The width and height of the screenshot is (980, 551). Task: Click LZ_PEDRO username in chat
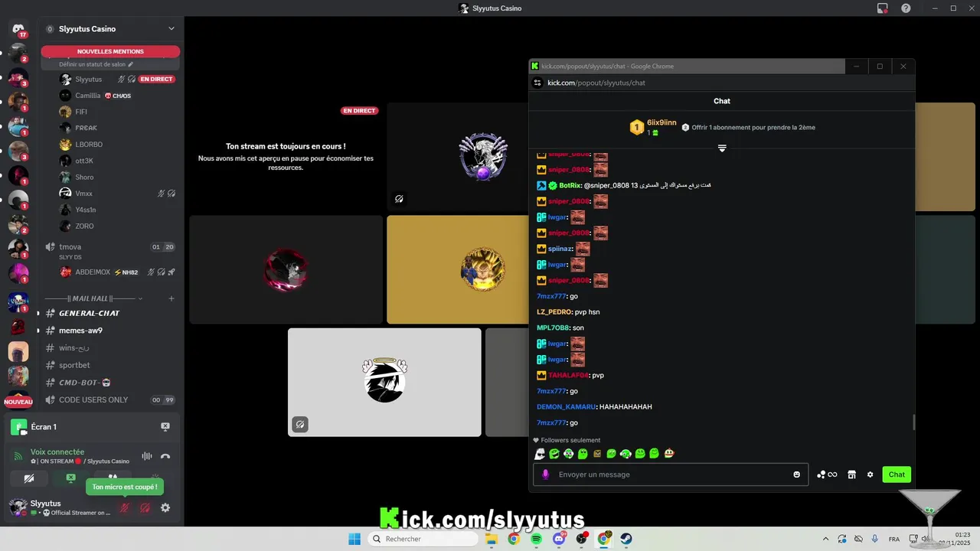[x=554, y=312]
